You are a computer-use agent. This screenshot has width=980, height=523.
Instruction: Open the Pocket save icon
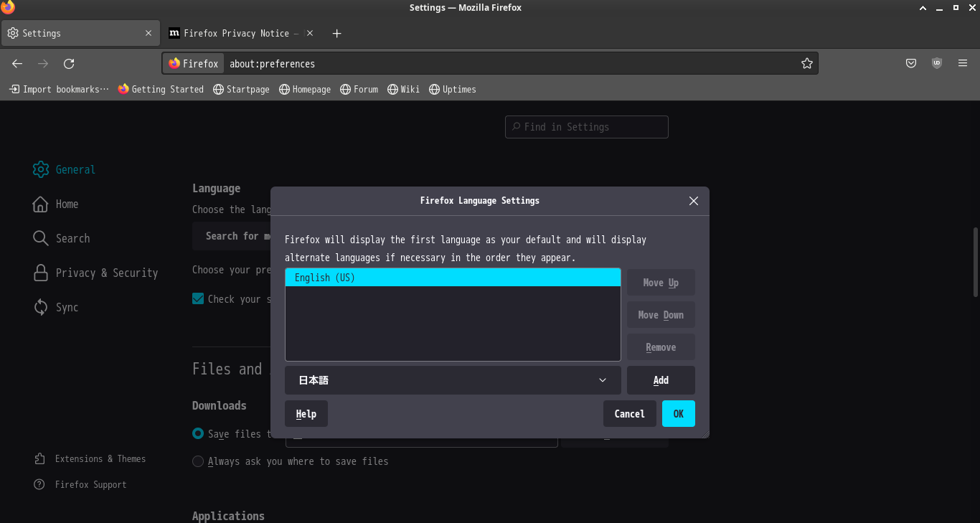[x=911, y=64]
